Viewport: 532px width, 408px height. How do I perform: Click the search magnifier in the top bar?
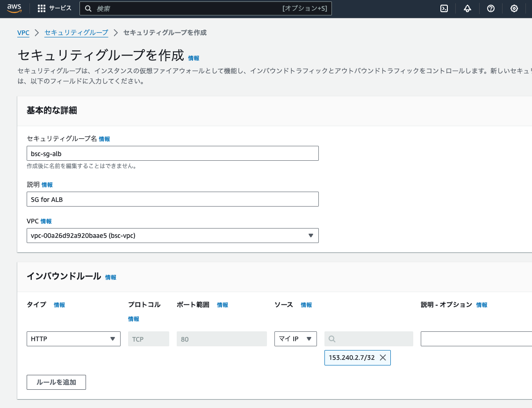[88, 8]
